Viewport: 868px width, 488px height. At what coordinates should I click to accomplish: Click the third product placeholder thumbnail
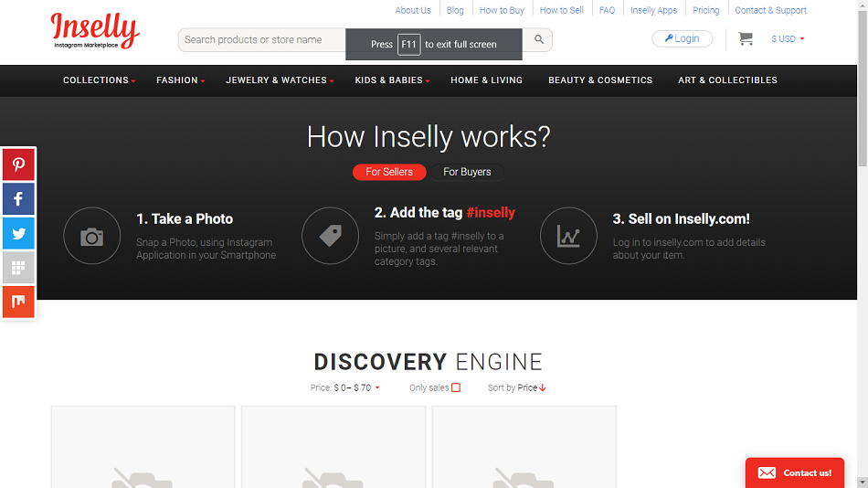click(x=524, y=447)
